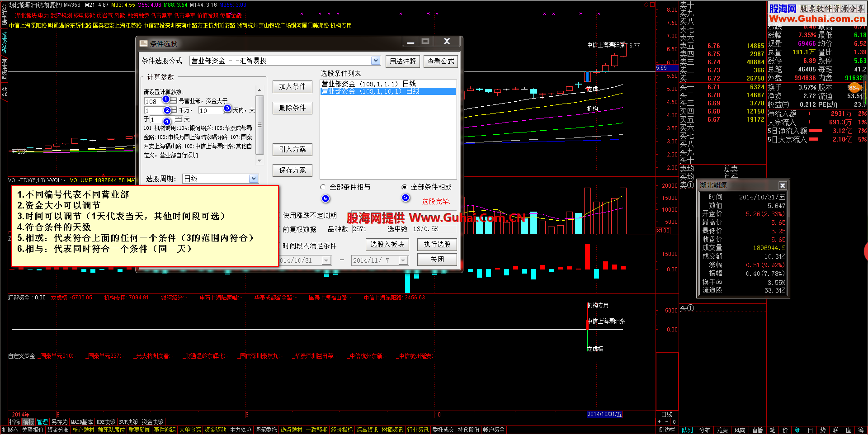
Task: Switch to the 队列 tab
Action: [x=687, y=430]
